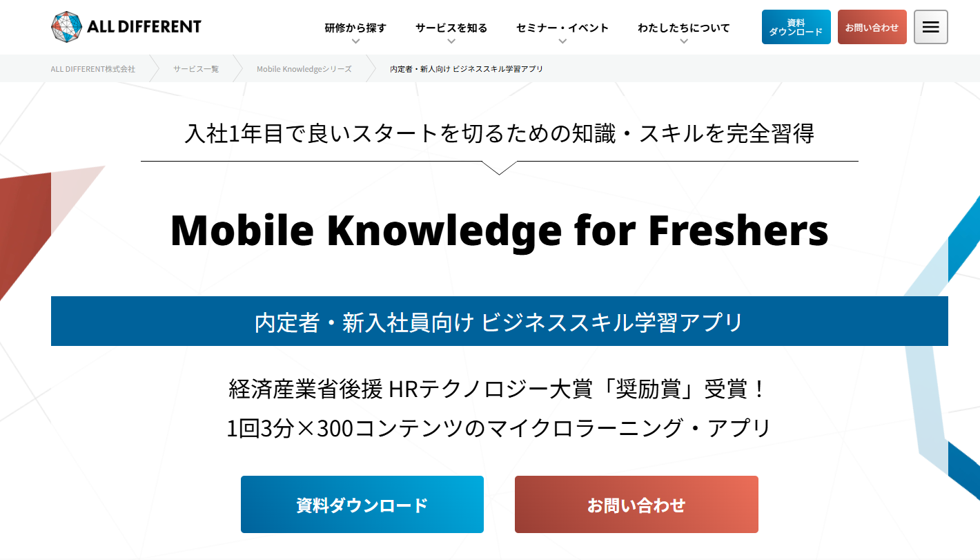The width and height of the screenshot is (980, 560).
Task: Click the header お問い合わせ red button
Action: [x=872, y=27]
